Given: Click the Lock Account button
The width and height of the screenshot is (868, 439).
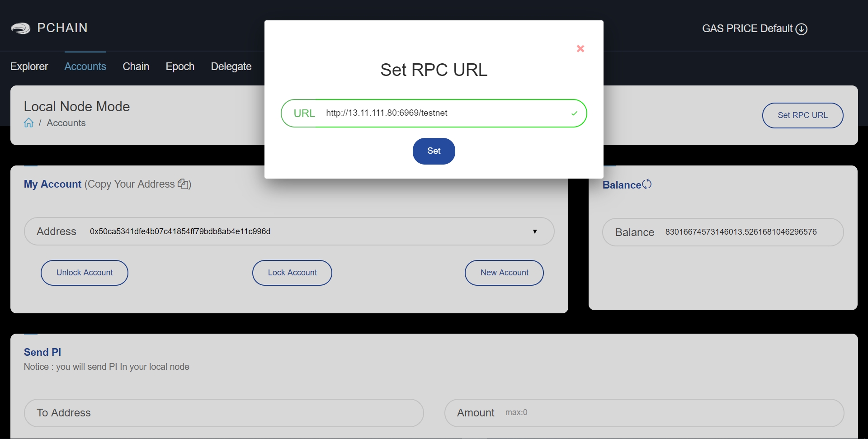Looking at the screenshot, I should [x=292, y=273].
